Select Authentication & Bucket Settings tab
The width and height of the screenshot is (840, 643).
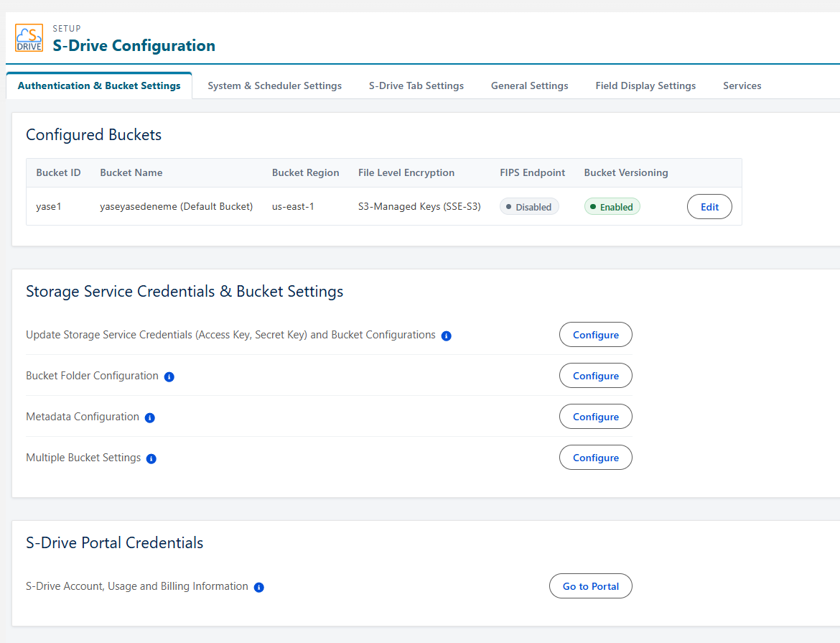pos(99,85)
